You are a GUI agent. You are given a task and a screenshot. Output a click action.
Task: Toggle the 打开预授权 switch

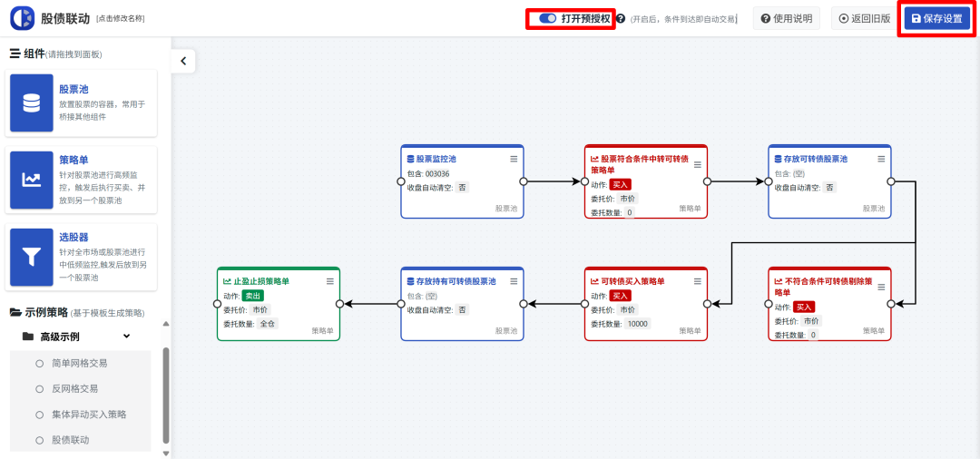[547, 18]
